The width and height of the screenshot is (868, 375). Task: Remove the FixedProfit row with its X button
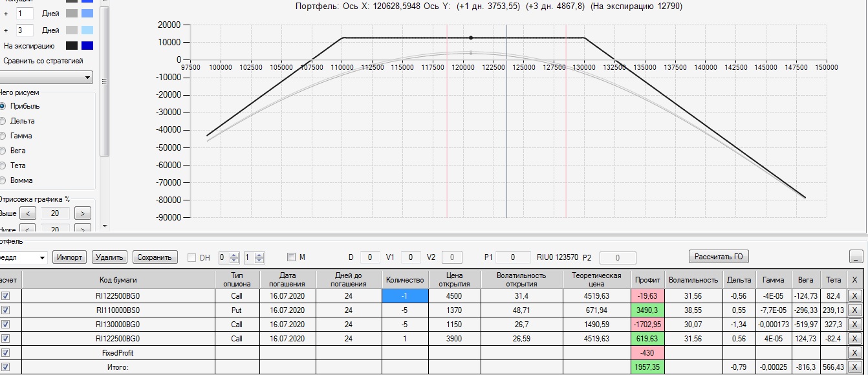coord(854,352)
